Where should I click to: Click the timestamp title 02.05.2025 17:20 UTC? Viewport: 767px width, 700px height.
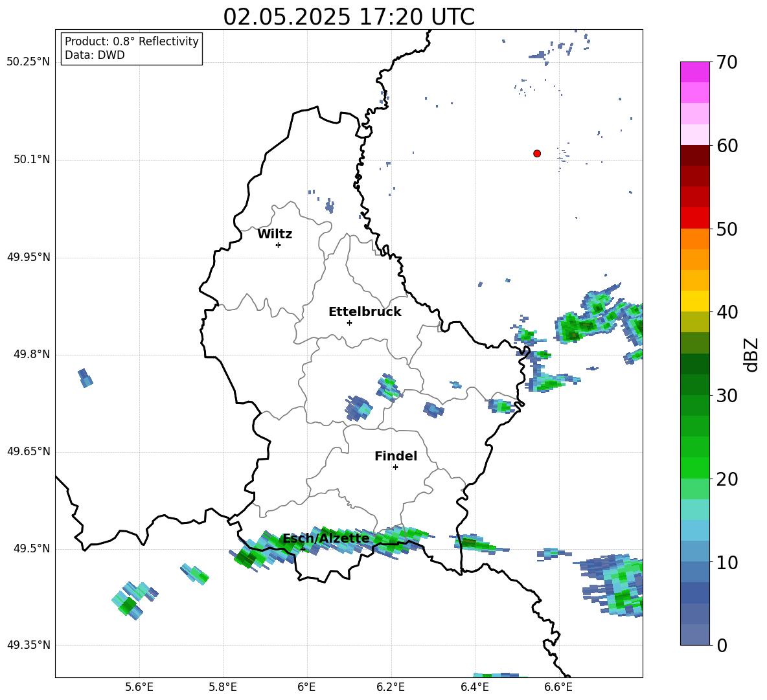click(x=349, y=17)
